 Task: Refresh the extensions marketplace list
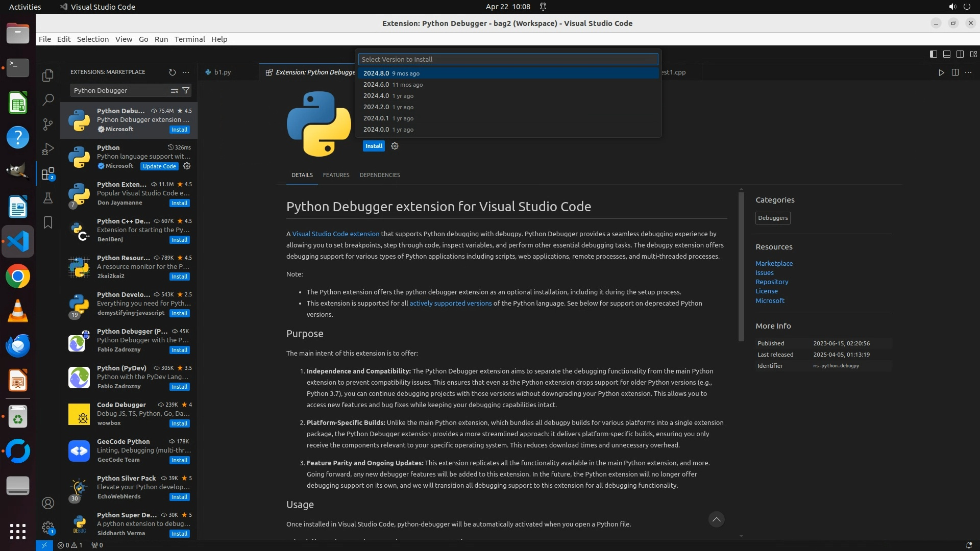(172, 72)
